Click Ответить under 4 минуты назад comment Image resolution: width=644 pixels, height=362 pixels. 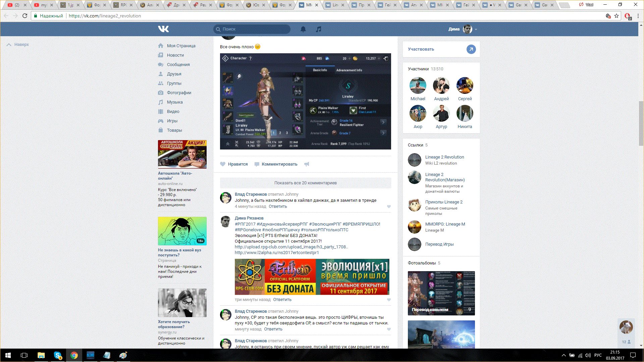278,206
